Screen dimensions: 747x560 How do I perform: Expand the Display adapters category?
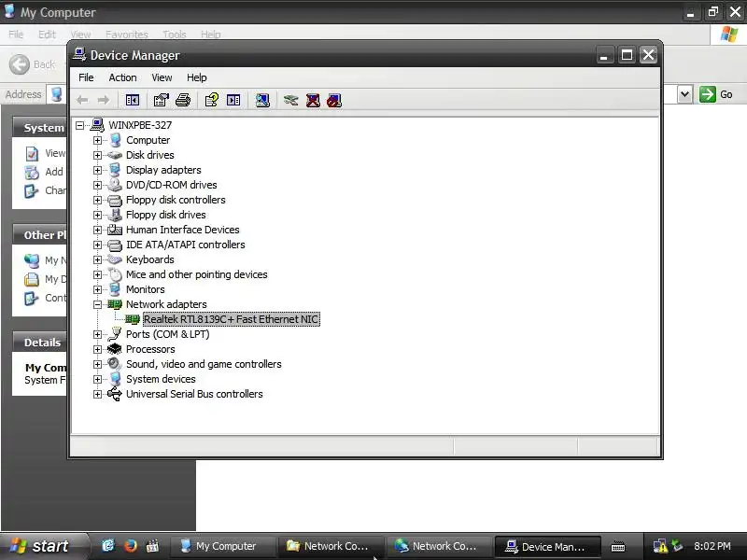pyautogui.click(x=97, y=170)
